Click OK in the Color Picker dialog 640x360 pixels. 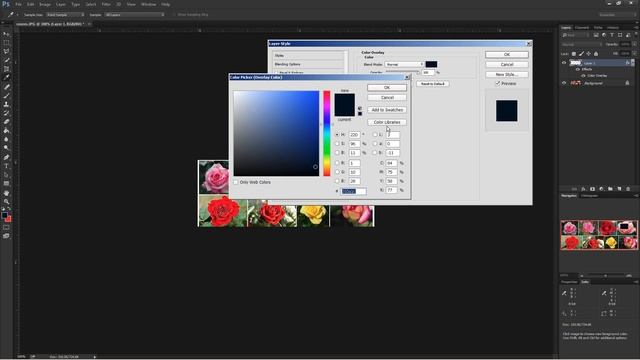(x=387, y=88)
